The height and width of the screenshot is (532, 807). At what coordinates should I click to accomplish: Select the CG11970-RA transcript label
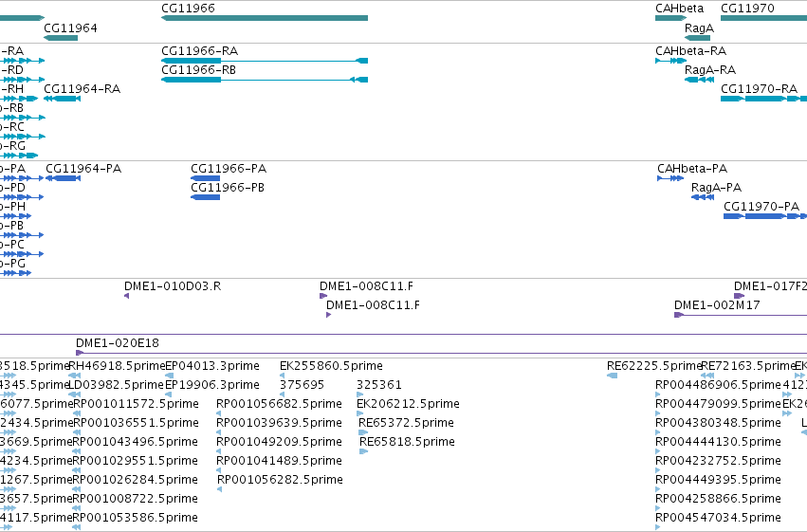click(760, 89)
